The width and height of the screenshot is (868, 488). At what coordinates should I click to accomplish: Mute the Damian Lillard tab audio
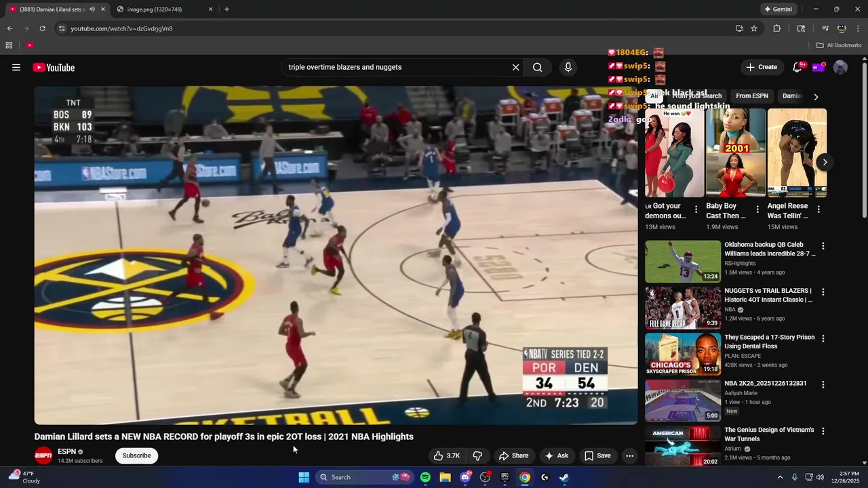coord(92,9)
